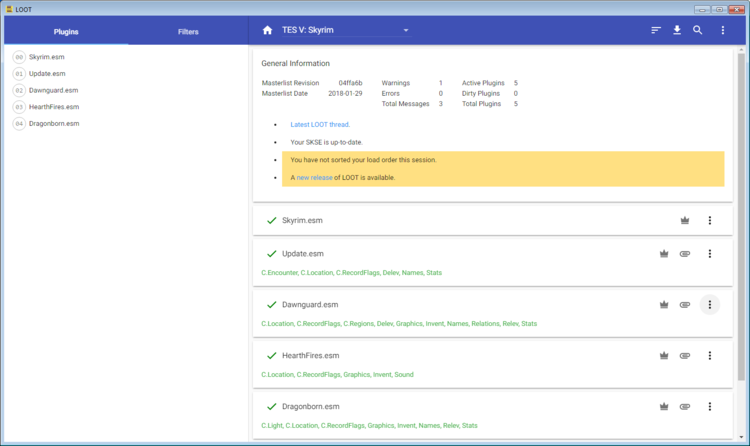Maximize the LOOT window
The width and height of the screenshot is (750, 446).
point(719,9)
